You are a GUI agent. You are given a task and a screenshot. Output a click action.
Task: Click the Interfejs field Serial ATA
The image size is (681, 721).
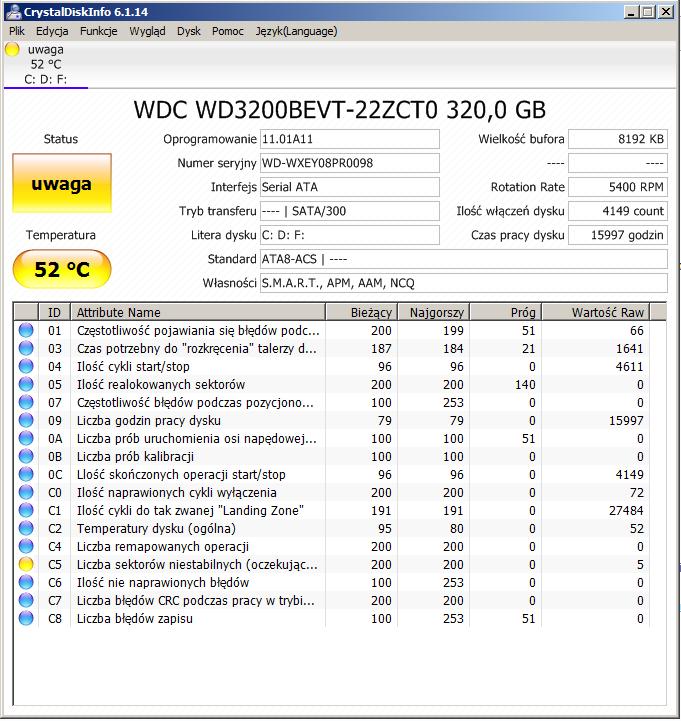click(x=349, y=187)
